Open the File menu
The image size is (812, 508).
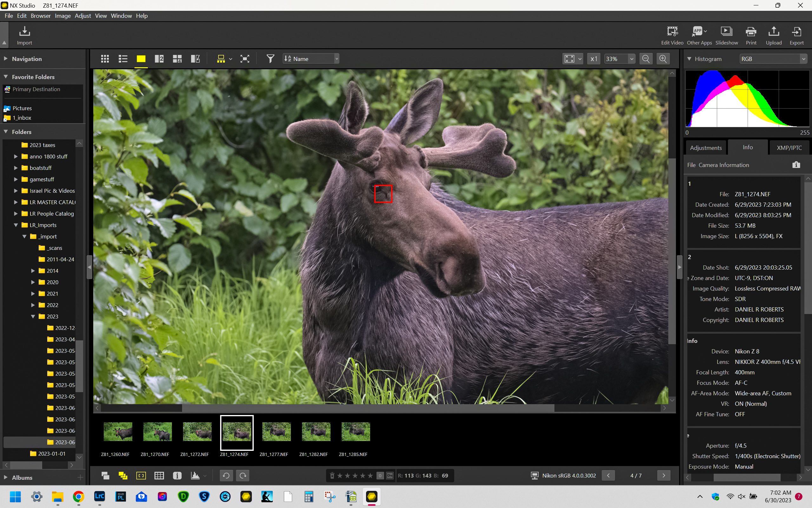tap(9, 16)
